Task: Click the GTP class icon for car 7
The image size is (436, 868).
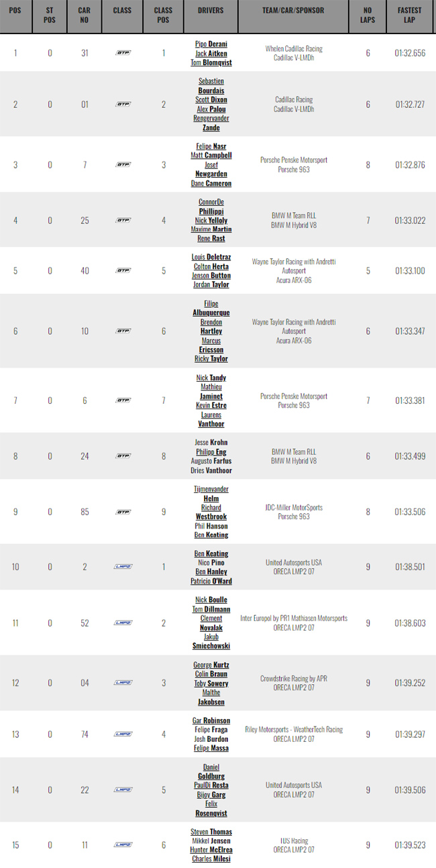Action: click(123, 165)
